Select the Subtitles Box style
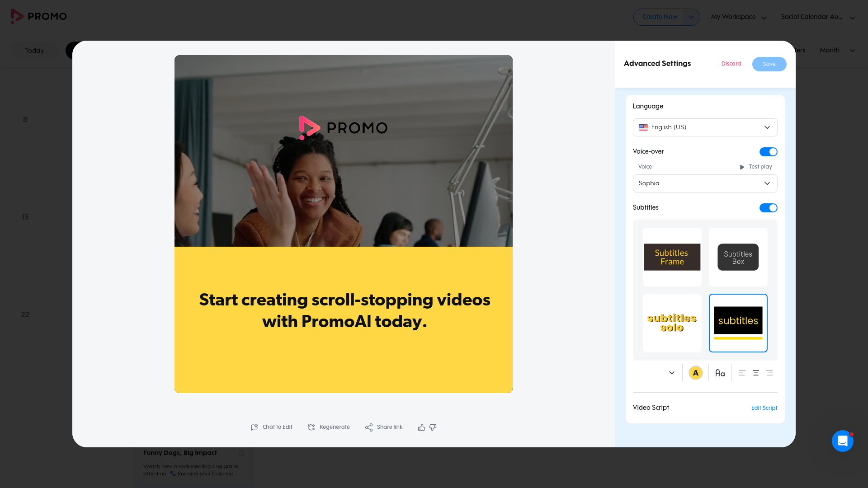The height and width of the screenshot is (488, 868). coord(738,257)
